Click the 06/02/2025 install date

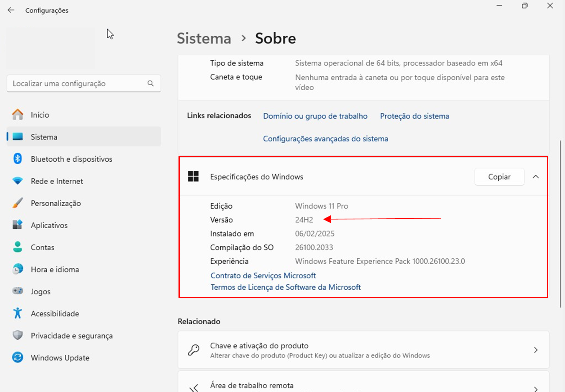(315, 234)
